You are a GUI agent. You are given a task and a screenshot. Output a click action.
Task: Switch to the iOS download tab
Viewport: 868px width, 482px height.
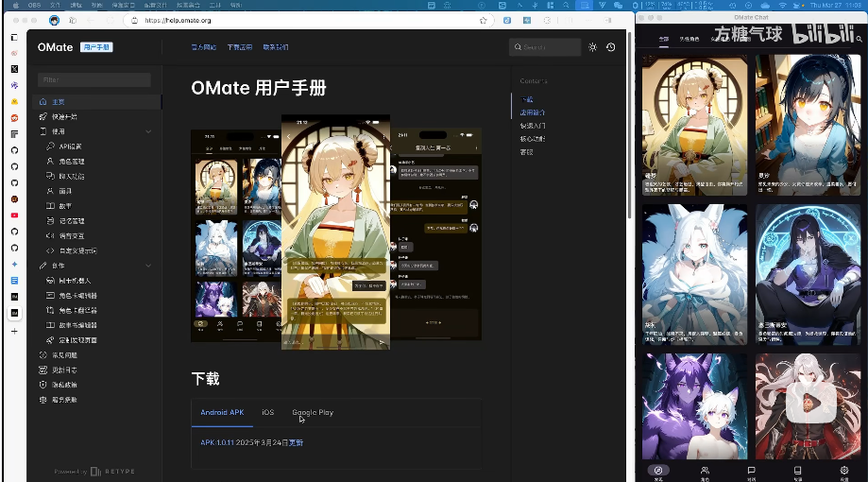[x=267, y=413]
